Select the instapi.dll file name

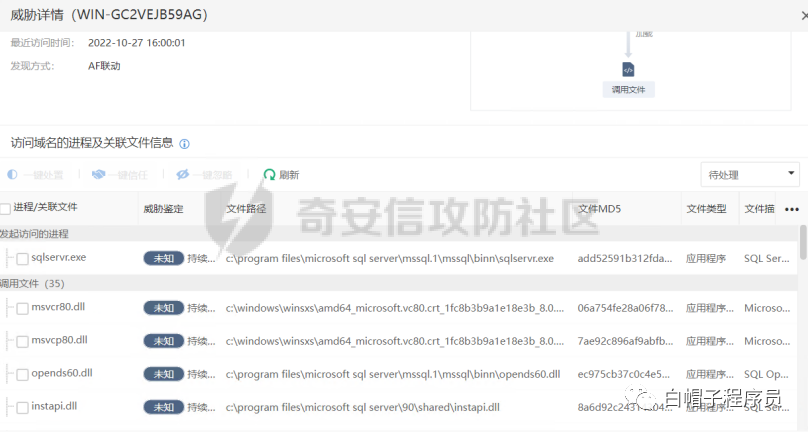click(54, 406)
